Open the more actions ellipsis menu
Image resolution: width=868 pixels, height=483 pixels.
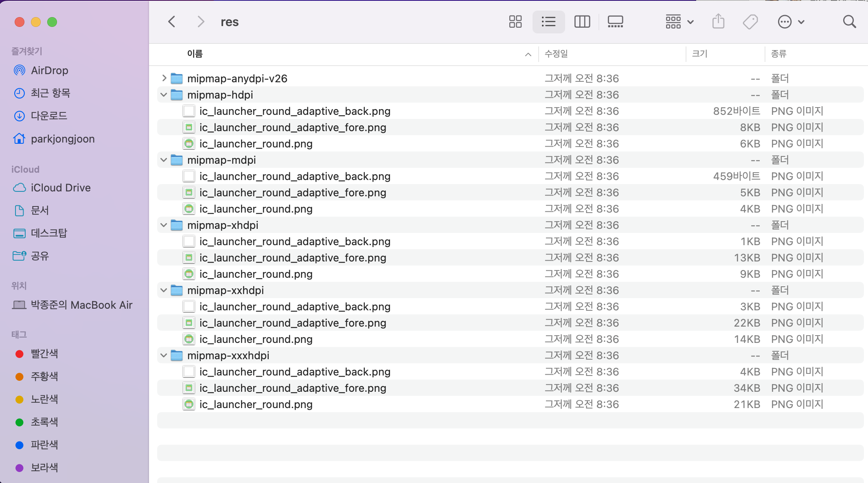[x=791, y=22]
